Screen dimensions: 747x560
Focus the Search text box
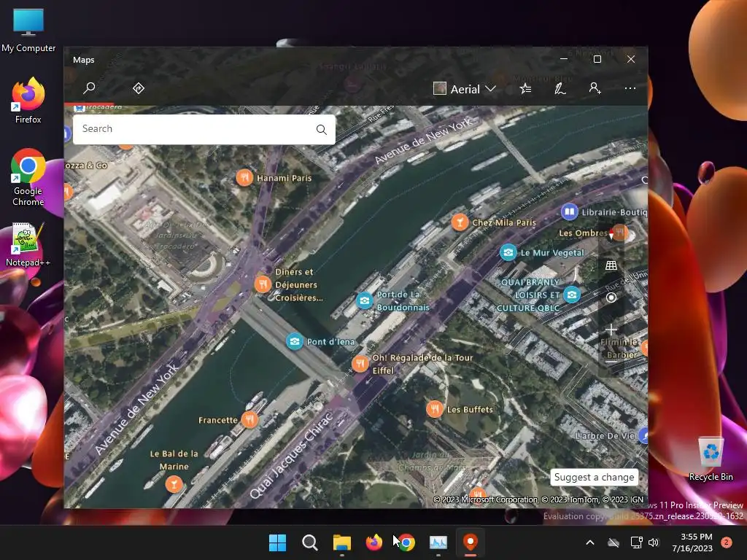click(x=204, y=129)
